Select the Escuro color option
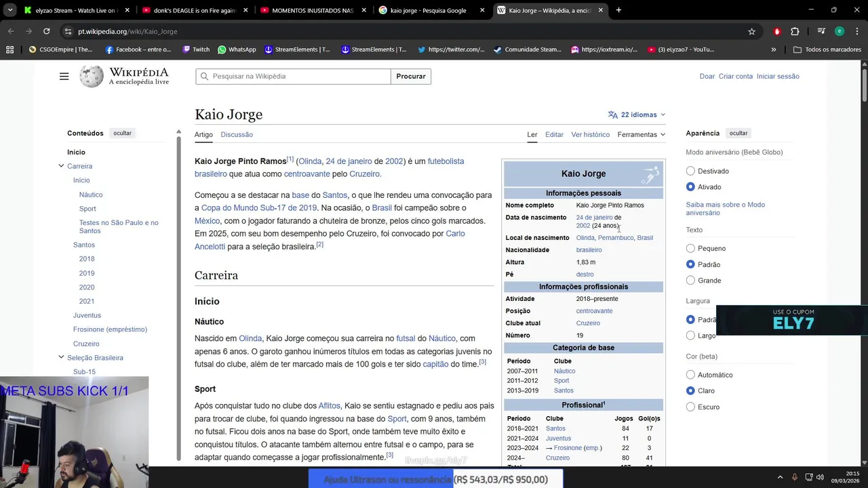868x488 pixels. click(x=690, y=407)
